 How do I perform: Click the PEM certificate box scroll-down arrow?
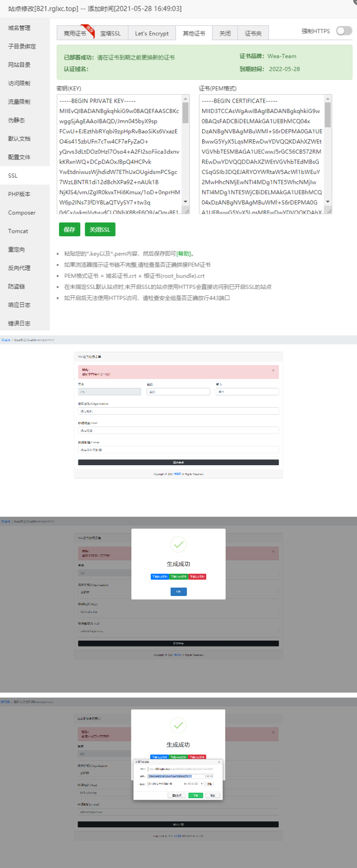328,202
